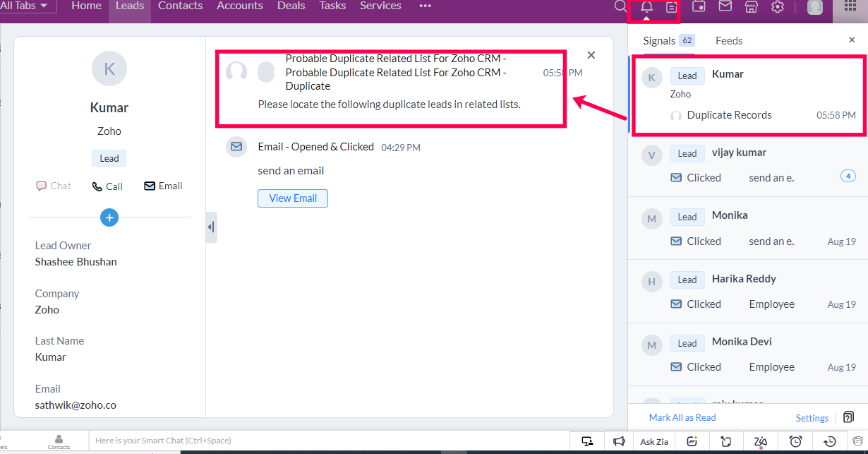Open the vijay kumar signal entry
868x454 pixels.
748,165
